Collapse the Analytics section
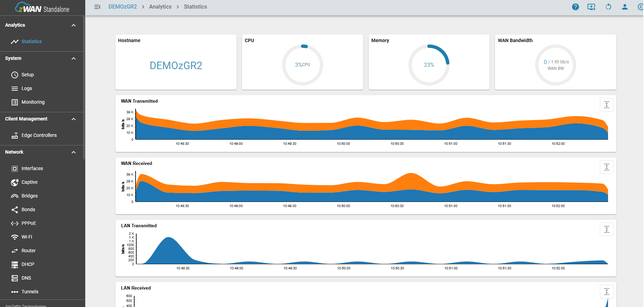Viewport: 644px width, 307px height. (x=74, y=25)
